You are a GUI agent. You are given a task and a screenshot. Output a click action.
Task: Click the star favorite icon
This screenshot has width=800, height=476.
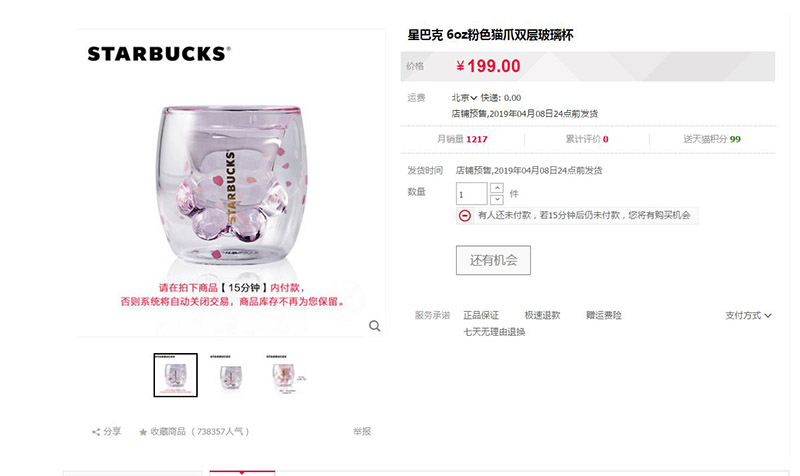143,432
